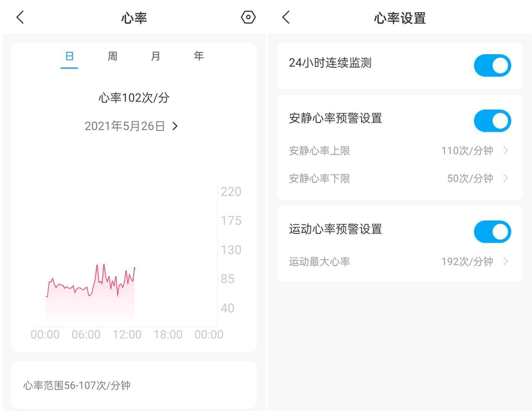Tap the 心率范围56-107次/分钟 summary card
This screenshot has width=532, height=411.
click(x=134, y=384)
